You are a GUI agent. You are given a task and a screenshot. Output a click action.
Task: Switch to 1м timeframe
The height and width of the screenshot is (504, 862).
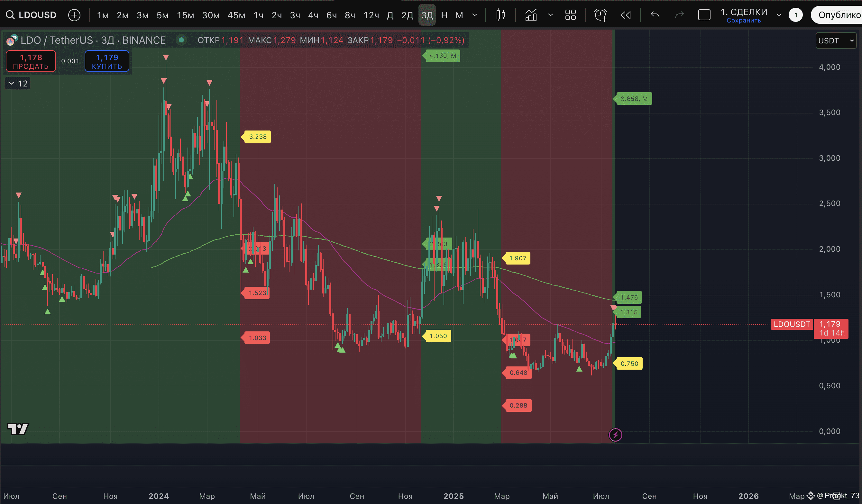tap(103, 15)
